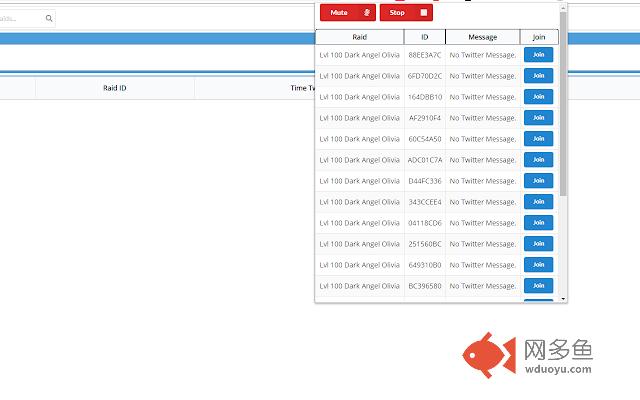Join raid with ID 649310B0
Viewport: 640px width, 400px height.
tap(538, 265)
